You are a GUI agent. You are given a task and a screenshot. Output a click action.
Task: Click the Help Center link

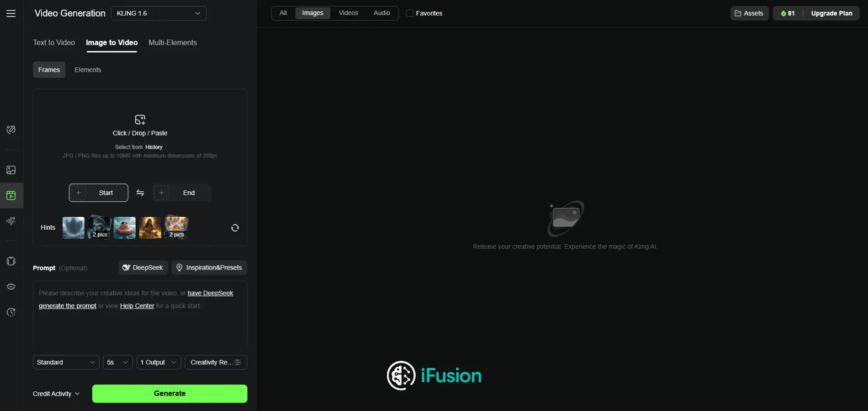(137, 306)
